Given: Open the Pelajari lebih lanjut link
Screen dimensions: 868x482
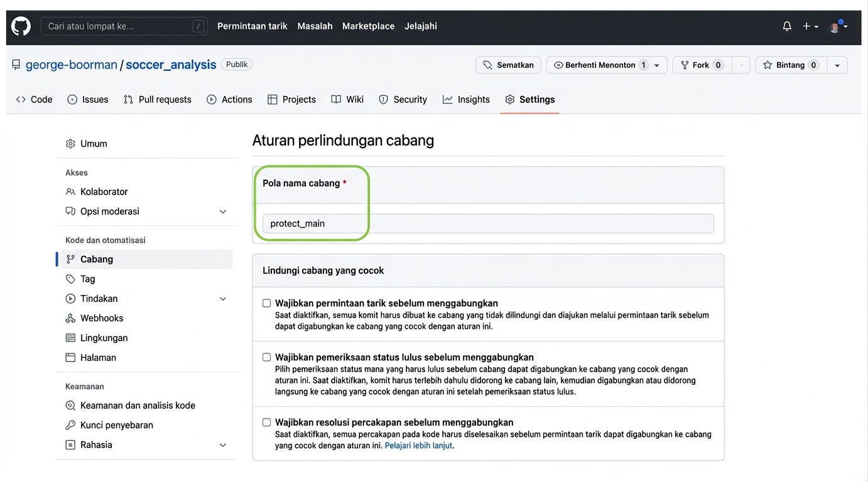Looking at the screenshot, I should (x=418, y=446).
